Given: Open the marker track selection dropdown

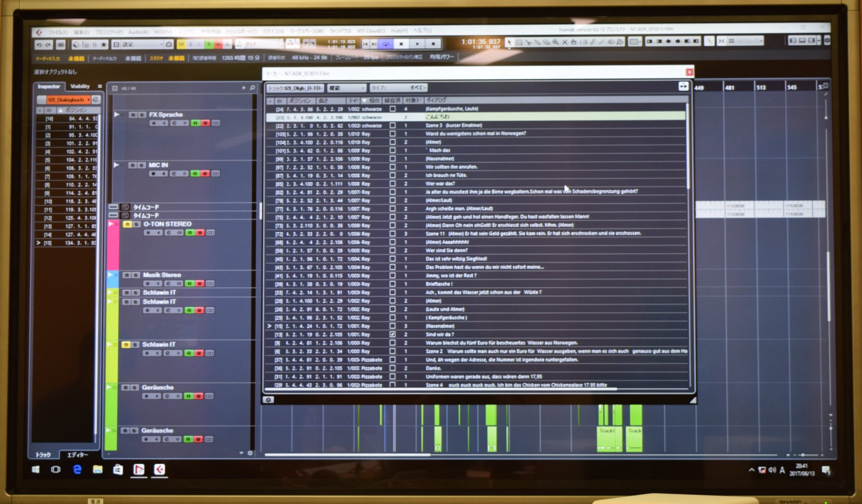Looking at the screenshot, I should 295,88.
